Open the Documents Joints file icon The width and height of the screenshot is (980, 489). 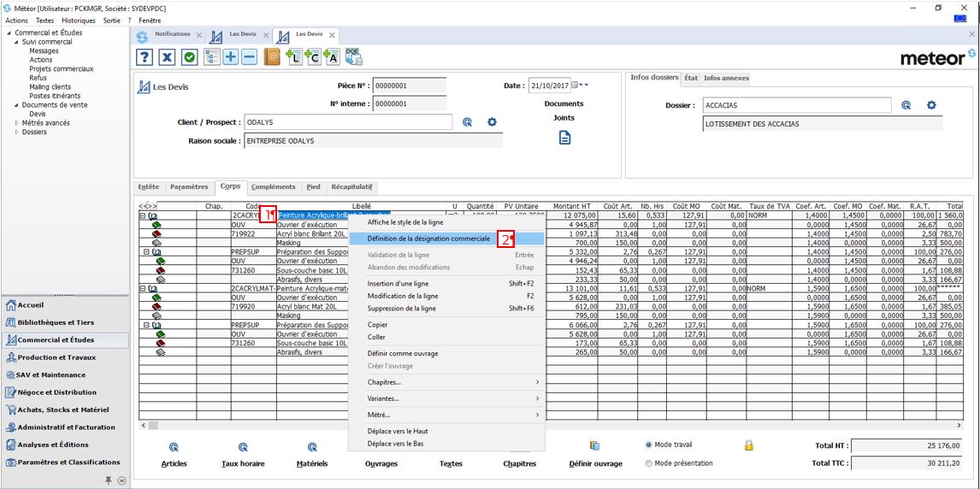pyautogui.click(x=564, y=138)
